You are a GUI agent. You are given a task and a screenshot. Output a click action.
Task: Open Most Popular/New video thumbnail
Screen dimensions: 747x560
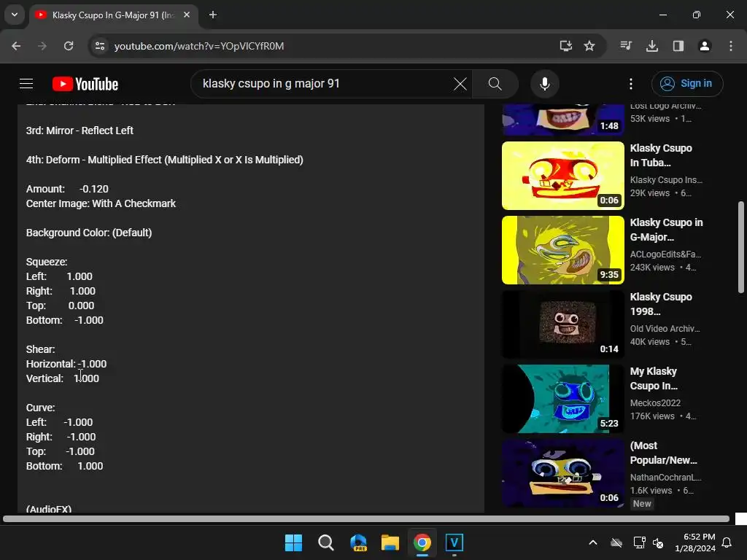point(562,472)
